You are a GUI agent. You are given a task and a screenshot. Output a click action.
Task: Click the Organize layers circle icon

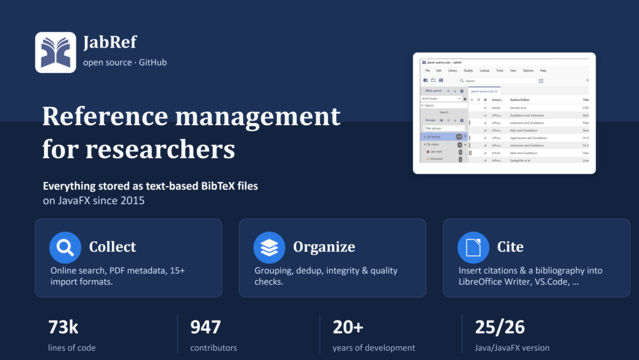click(x=269, y=247)
